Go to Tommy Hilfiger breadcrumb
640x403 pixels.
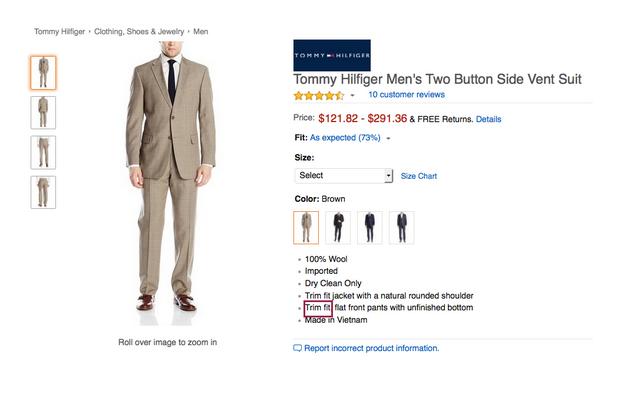[x=59, y=32]
